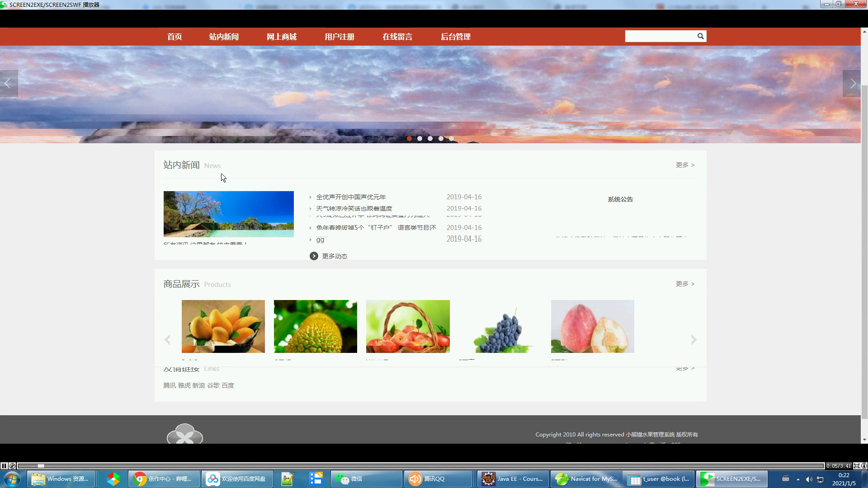The height and width of the screenshot is (488, 868).
Task: Open news 兔年春晚拔掉5个钉子户
Action: click(376, 228)
